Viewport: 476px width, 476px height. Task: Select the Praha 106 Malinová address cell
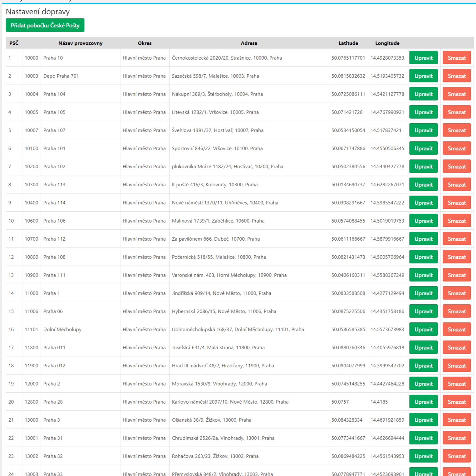point(218,221)
